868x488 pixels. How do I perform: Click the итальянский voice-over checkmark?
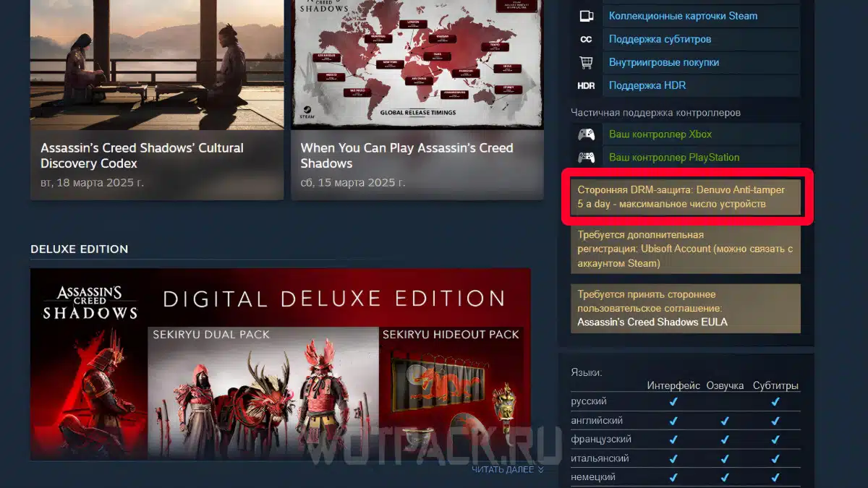(x=726, y=459)
